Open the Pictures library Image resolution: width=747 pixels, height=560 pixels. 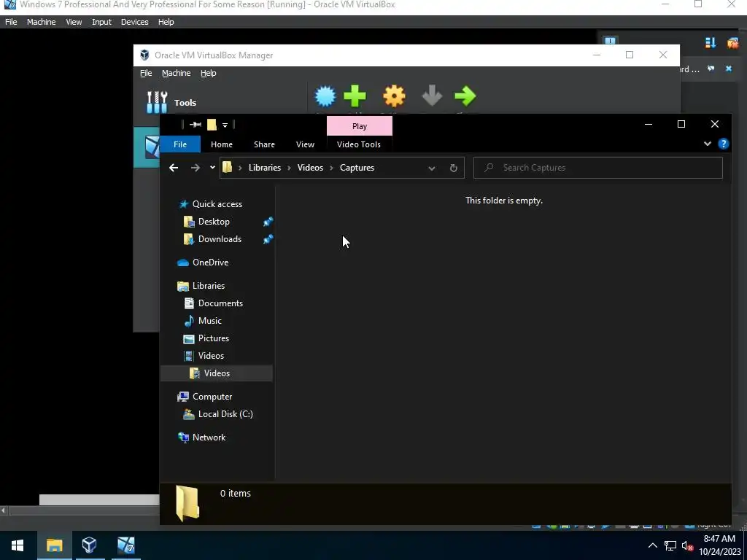pyautogui.click(x=214, y=338)
